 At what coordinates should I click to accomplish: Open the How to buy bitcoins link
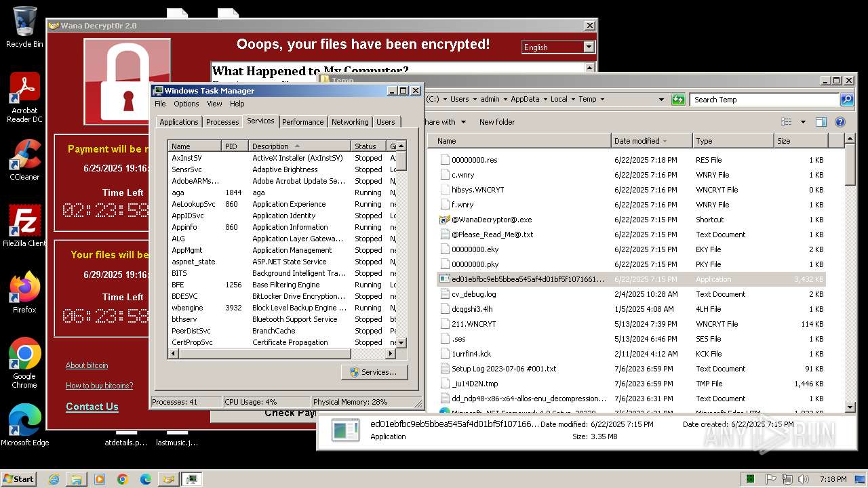pyautogui.click(x=99, y=386)
